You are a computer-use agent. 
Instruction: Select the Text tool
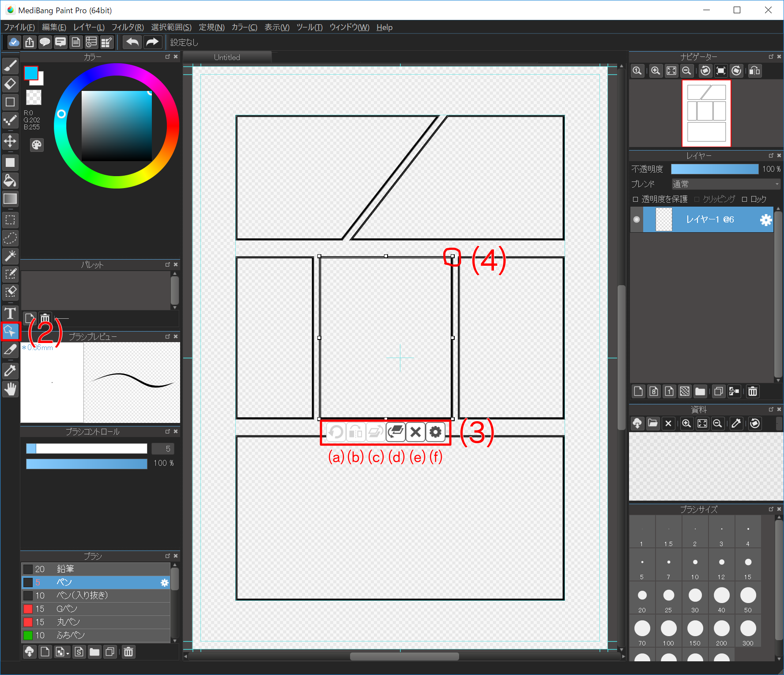coord(10,313)
